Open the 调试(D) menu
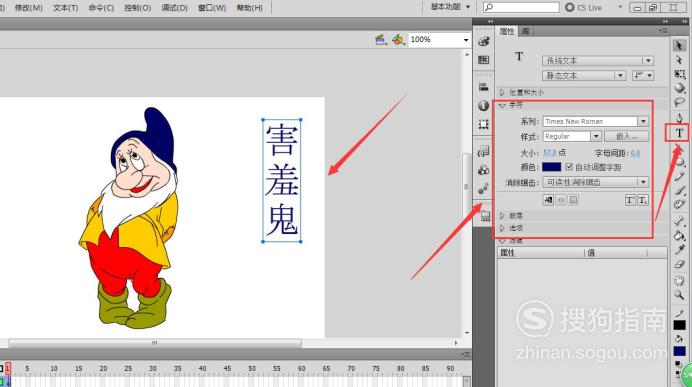 [x=174, y=8]
